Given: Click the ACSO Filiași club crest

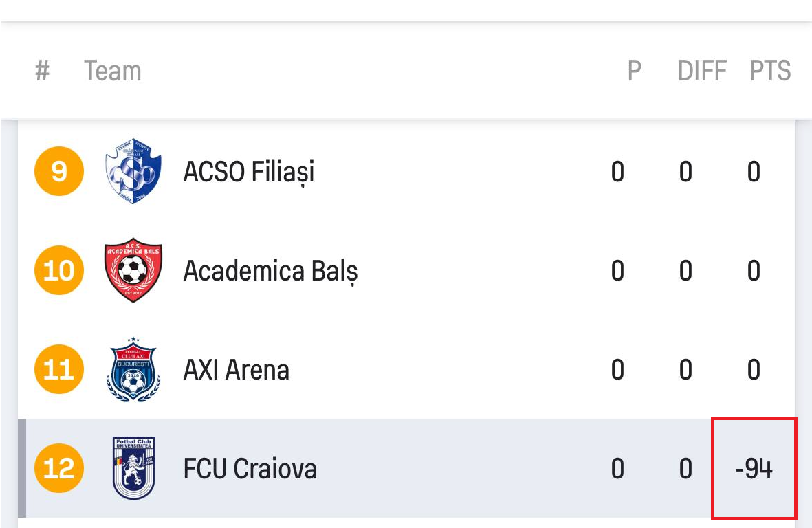Looking at the screenshot, I should point(133,171).
